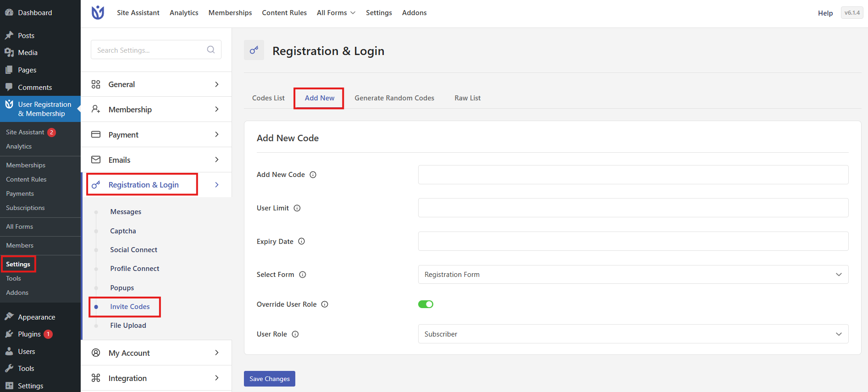Click the General grid icon
The height and width of the screenshot is (392, 868).
click(96, 84)
